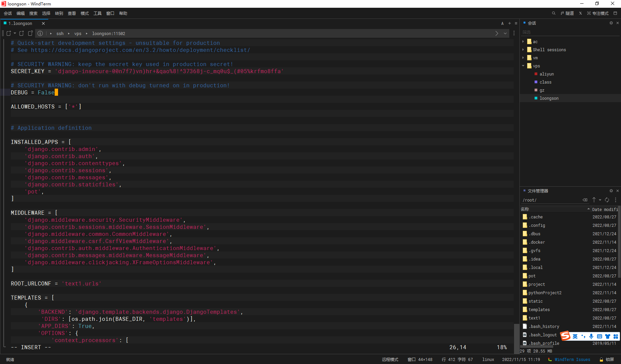
Task: Close the 文件管理器 file manager panel
Action: (618, 191)
